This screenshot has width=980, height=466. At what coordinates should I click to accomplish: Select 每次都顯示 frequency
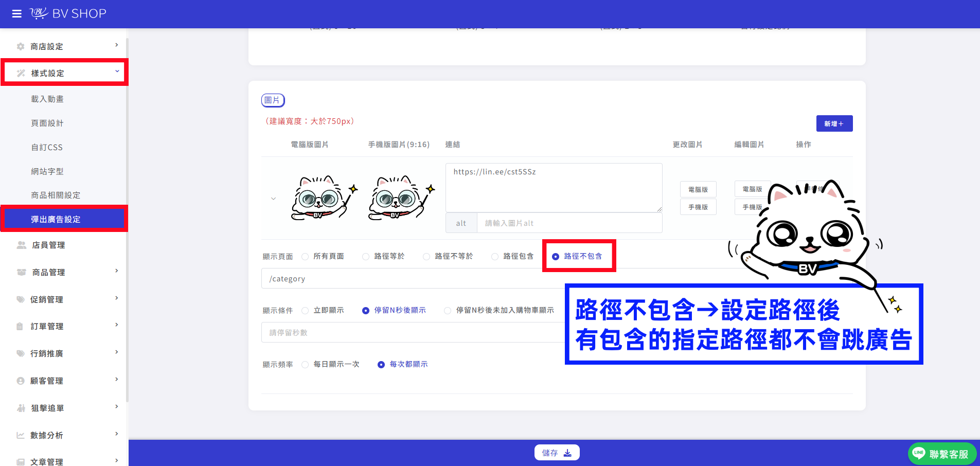coord(381,365)
